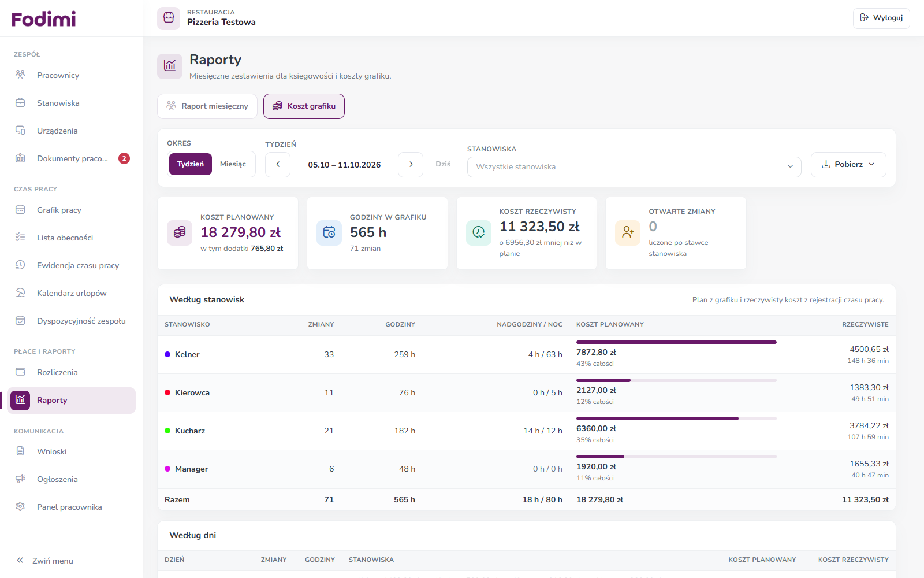
Task: Click the Rozliczenia wallet icon
Action: click(20, 372)
